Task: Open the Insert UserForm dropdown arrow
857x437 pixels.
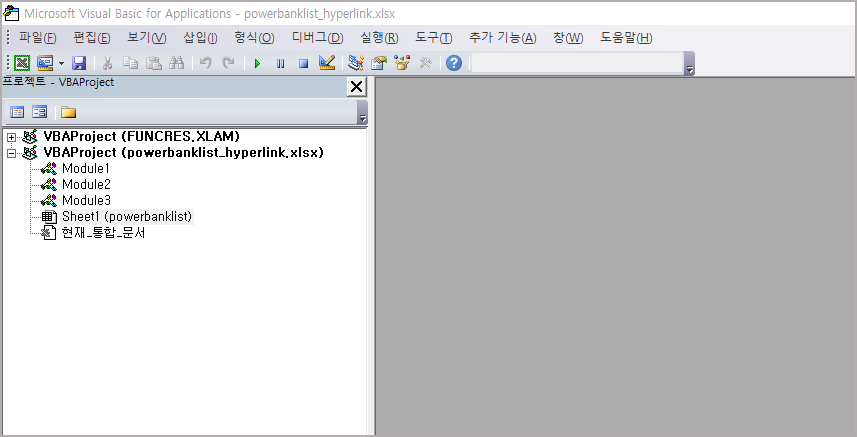Action: point(61,63)
